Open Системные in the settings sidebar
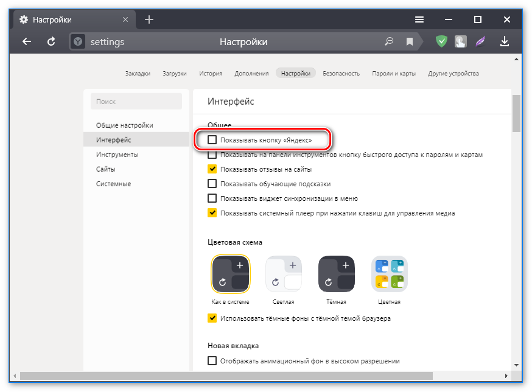The width and height of the screenshot is (532, 392). (x=113, y=184)
